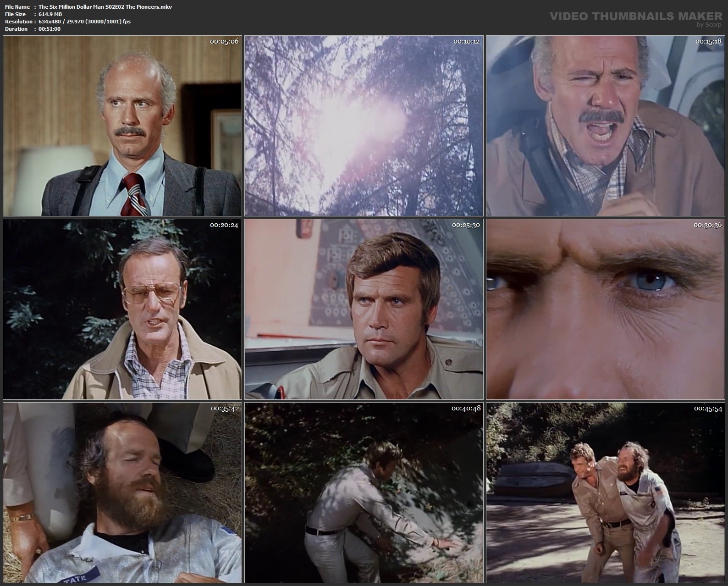The image size is (728, 586).
Task: Click the timestamp label '00:45:54'
Action: (708, 409)
